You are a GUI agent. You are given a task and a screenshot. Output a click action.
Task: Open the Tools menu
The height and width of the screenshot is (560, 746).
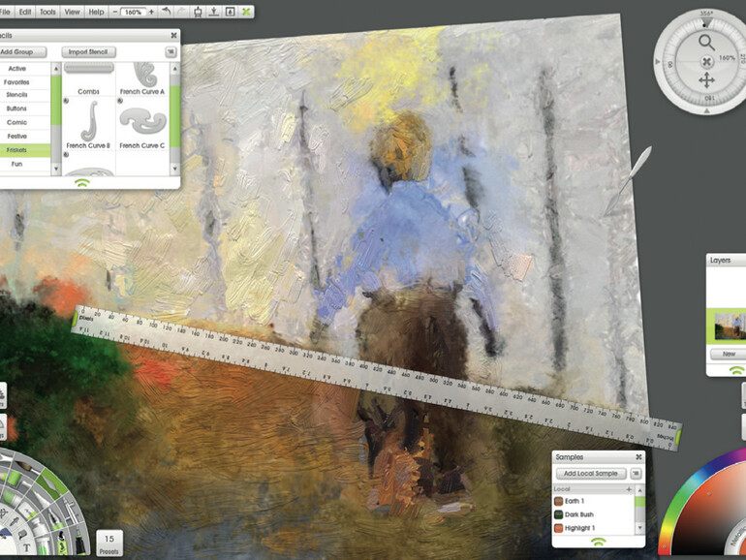47,12
